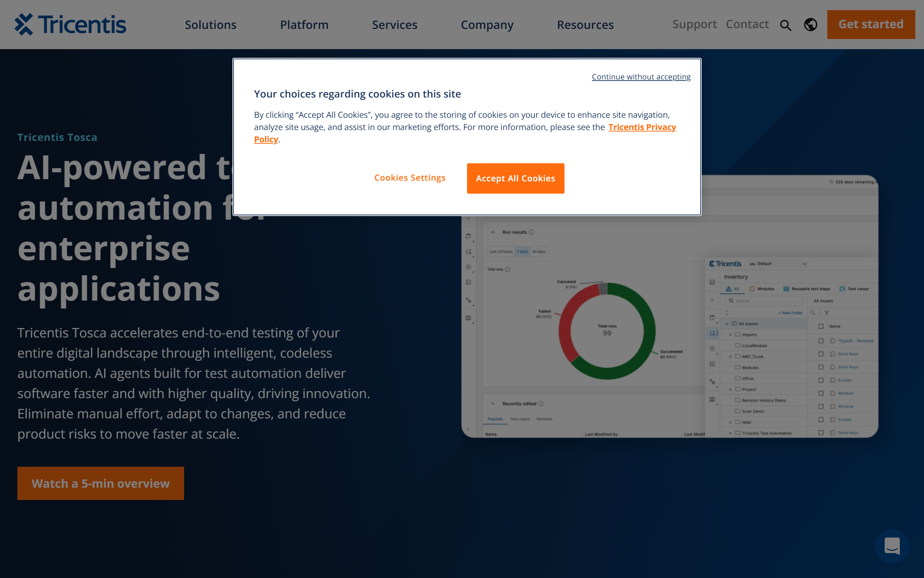Viewport: 924px width, 578px height.
Task: Expand Tricentis Test Automation folder arrow
Action: 731,433
